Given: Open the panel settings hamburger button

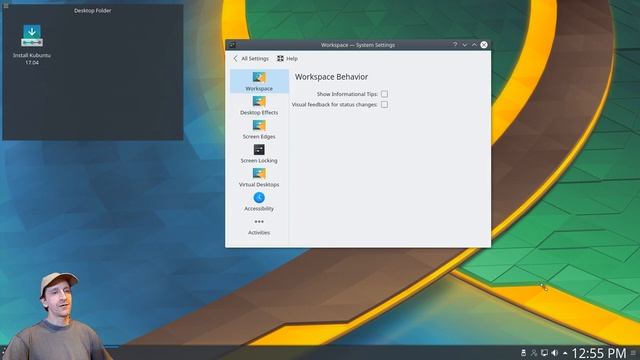Looking at the screenshot, I should click(633, 353).
